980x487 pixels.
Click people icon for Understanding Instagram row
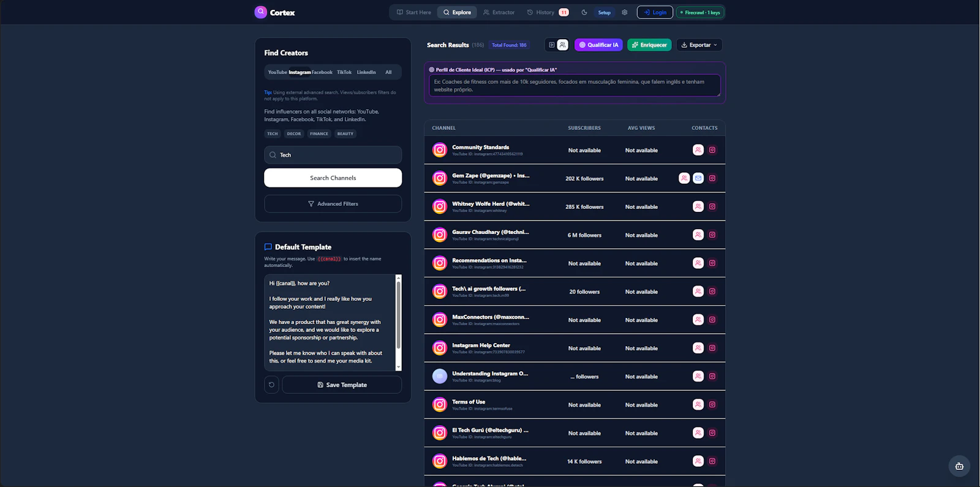[x=698, y=376]
